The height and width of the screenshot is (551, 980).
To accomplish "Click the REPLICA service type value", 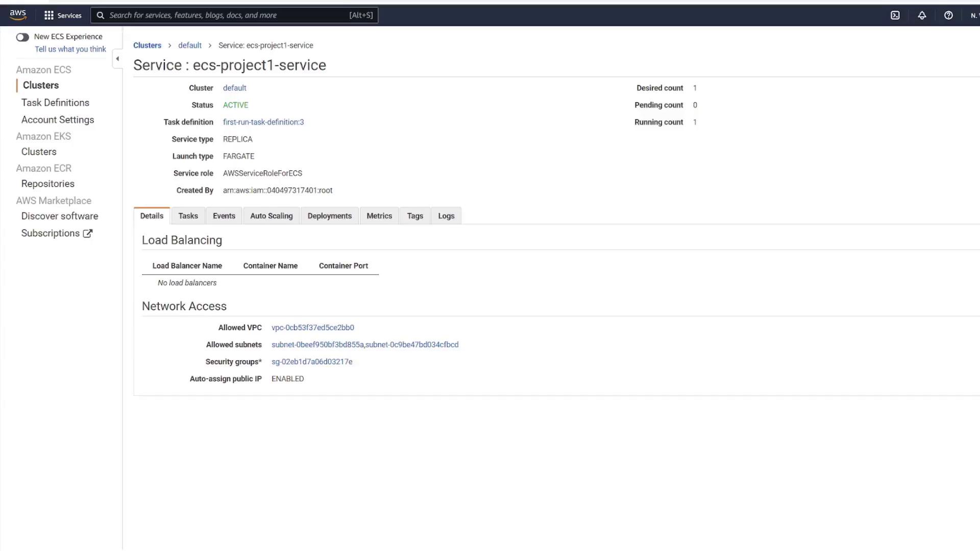I will click(238, 139).
